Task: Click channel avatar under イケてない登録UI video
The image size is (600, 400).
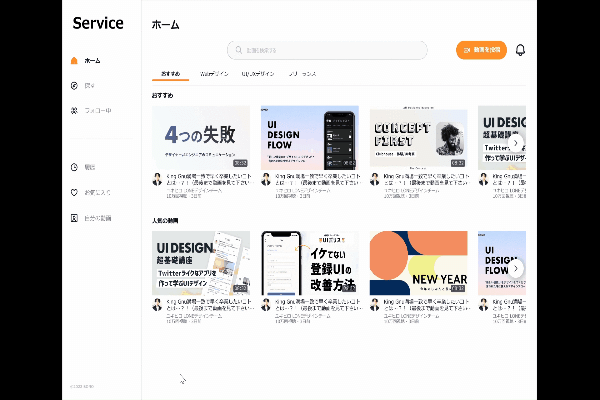Action: click(266, 305)
